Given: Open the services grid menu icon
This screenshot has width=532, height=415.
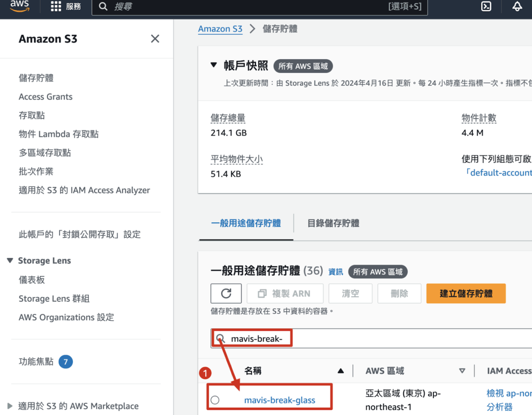Looking at the screenshot, I should pyautogui.click(x=56, y=7).
